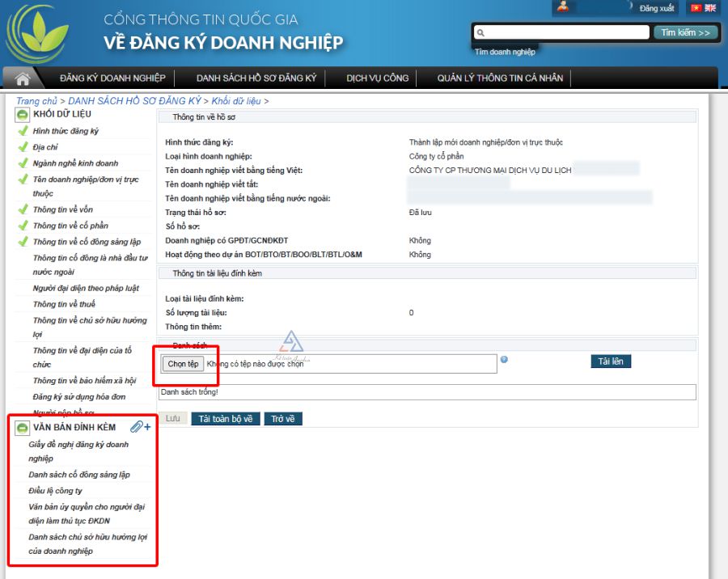Click the Tìm kiếm search button
The image size is (728, 579).
coord(685,33)
